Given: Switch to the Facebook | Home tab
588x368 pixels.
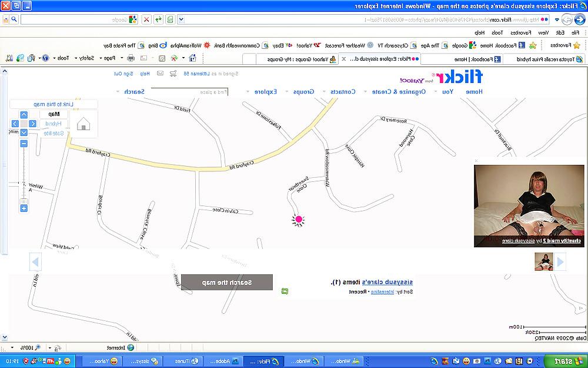Looking at the screenshot, I should pos(461,59).
